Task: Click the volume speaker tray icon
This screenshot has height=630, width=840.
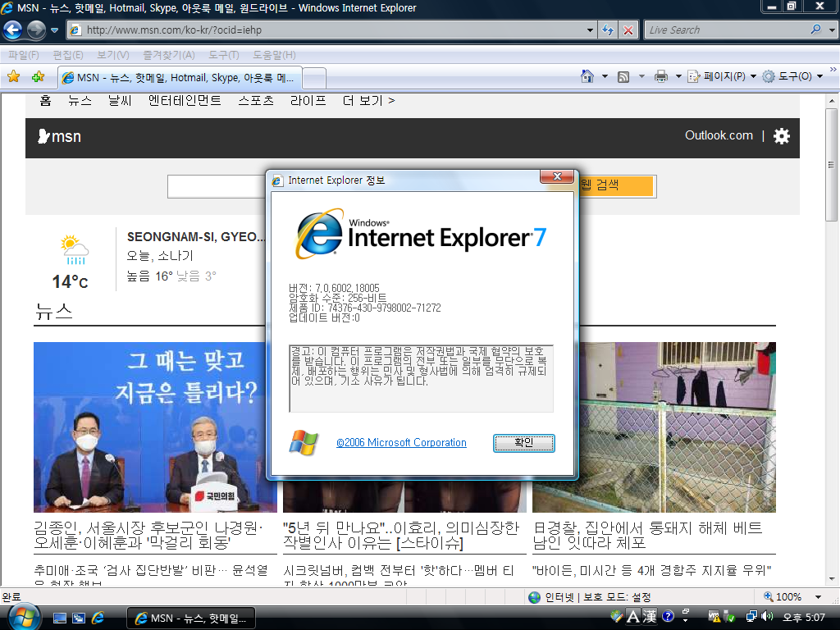Action: tap(767, 617)
